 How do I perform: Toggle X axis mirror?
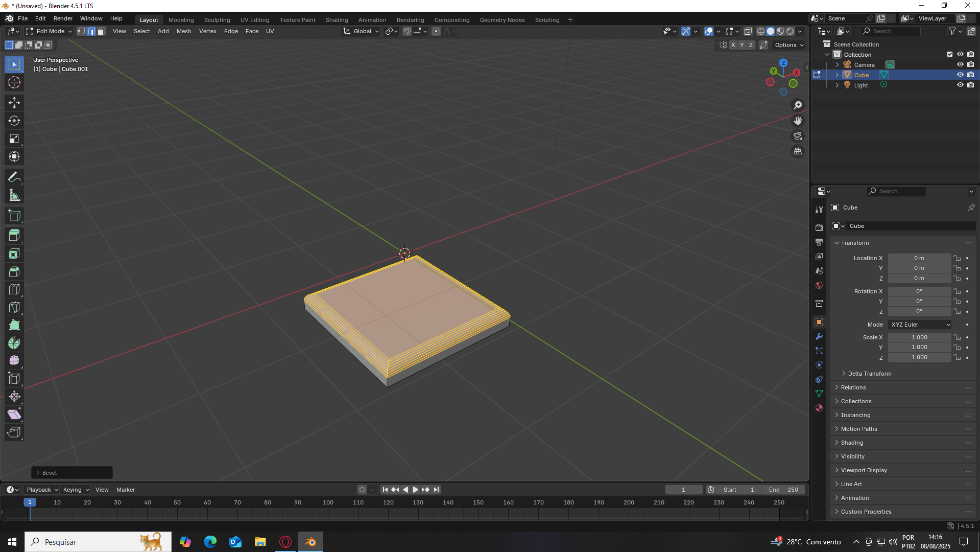point(733,45)
